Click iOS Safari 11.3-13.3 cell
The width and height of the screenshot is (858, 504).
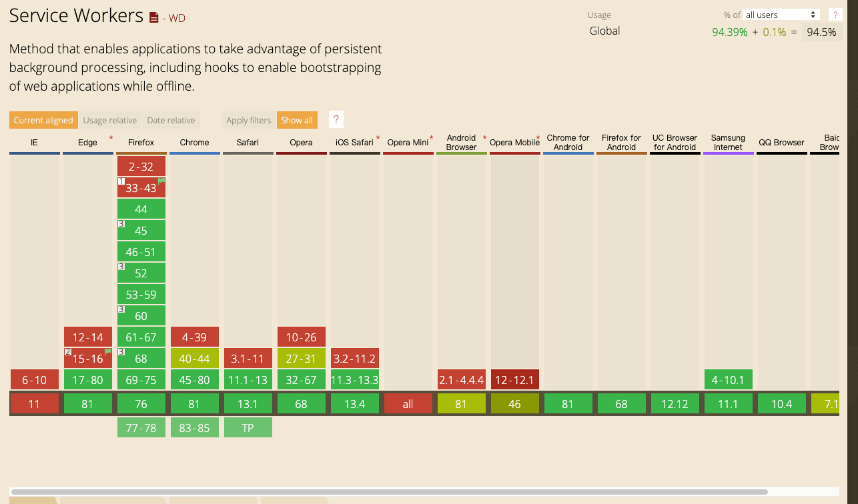click(x=355, y=380)
